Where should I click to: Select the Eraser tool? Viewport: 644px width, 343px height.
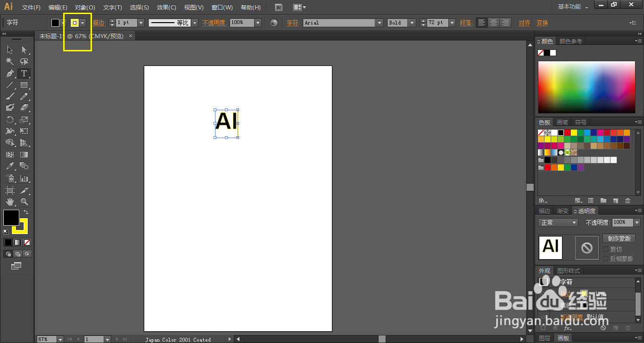tap(24, 108)
